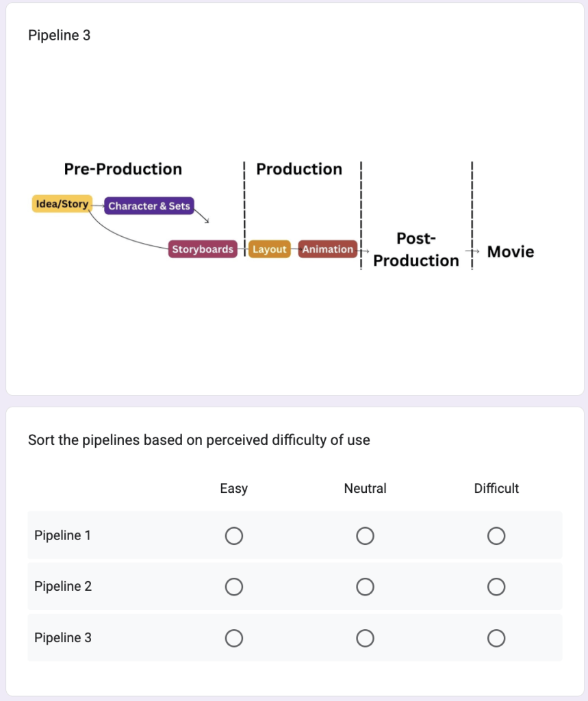The image size is (588, 701).
Task: Click the Difficult column header
Action: click(496, 489)
